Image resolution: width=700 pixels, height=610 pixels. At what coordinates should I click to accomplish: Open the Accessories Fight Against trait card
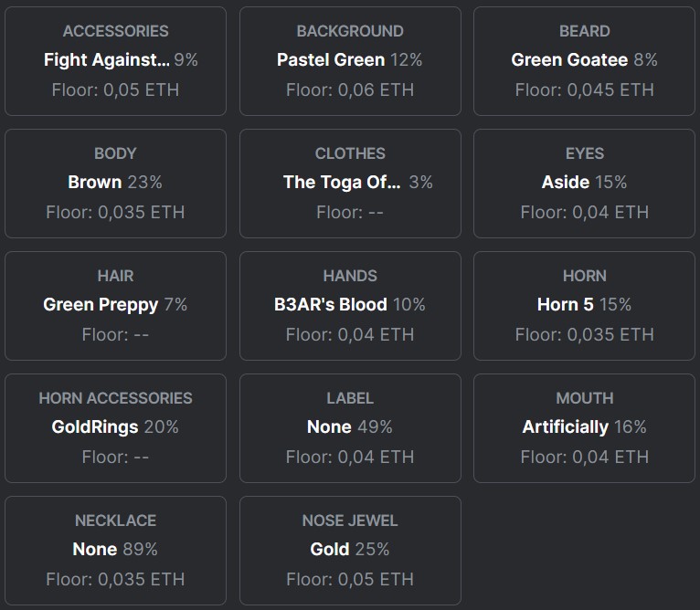[x=116, y=61]
